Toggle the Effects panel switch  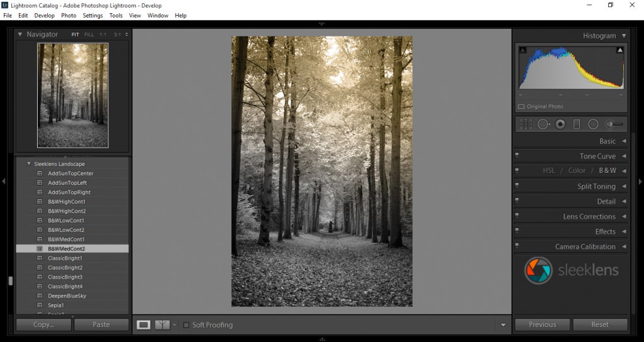[517, 231]
